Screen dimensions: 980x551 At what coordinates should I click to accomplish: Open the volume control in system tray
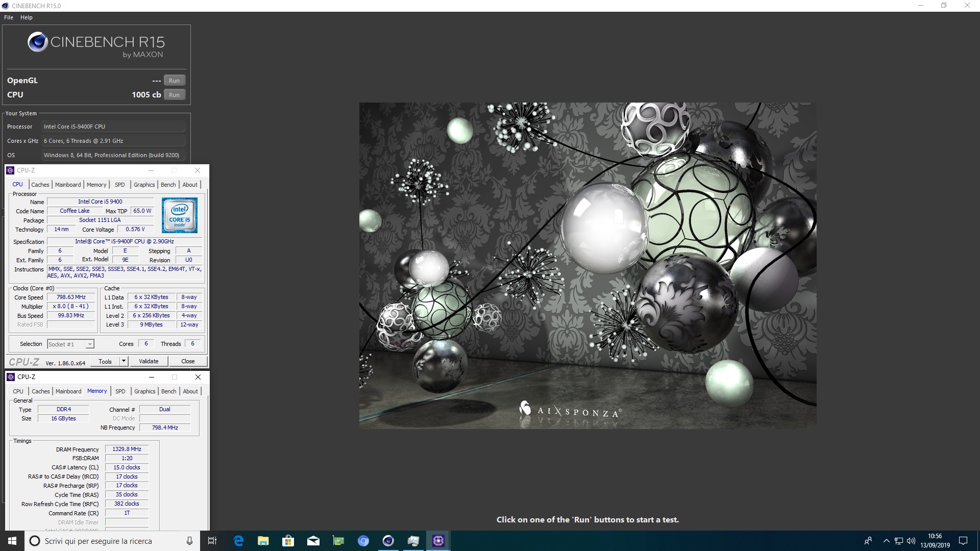pyautogui.click(x=911, y=541)
